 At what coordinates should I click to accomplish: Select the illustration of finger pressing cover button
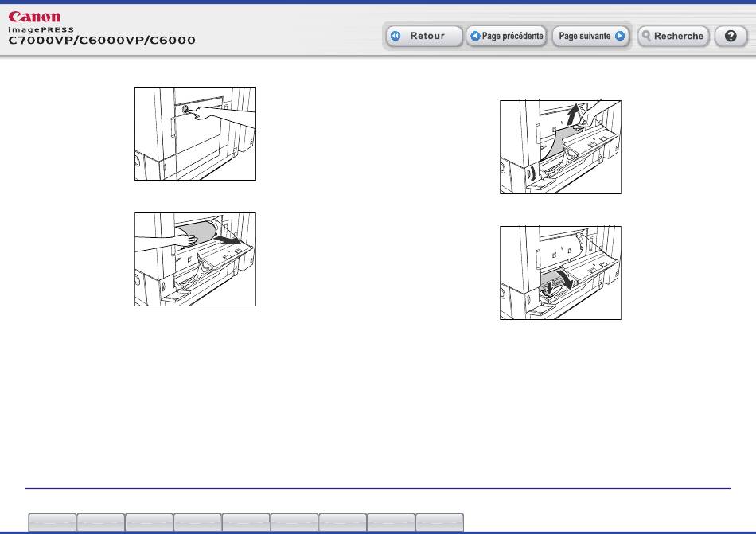pyautogui.click(x=195, y=134)
